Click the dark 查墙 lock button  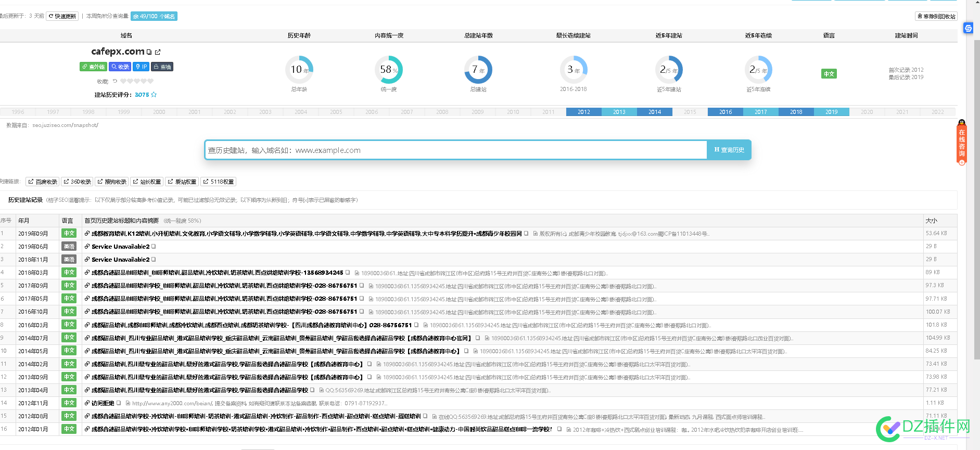tap(162, 67)
